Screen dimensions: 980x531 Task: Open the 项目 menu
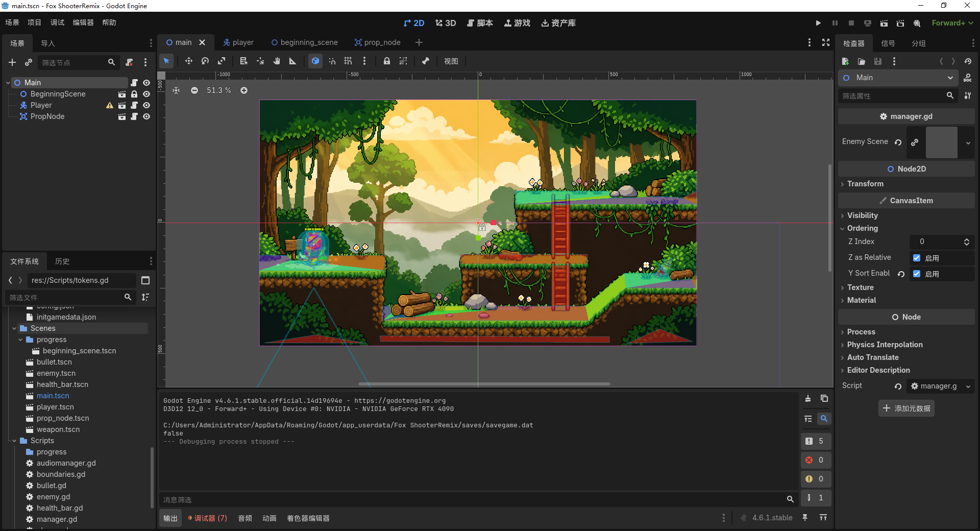[x=34, y=22]
